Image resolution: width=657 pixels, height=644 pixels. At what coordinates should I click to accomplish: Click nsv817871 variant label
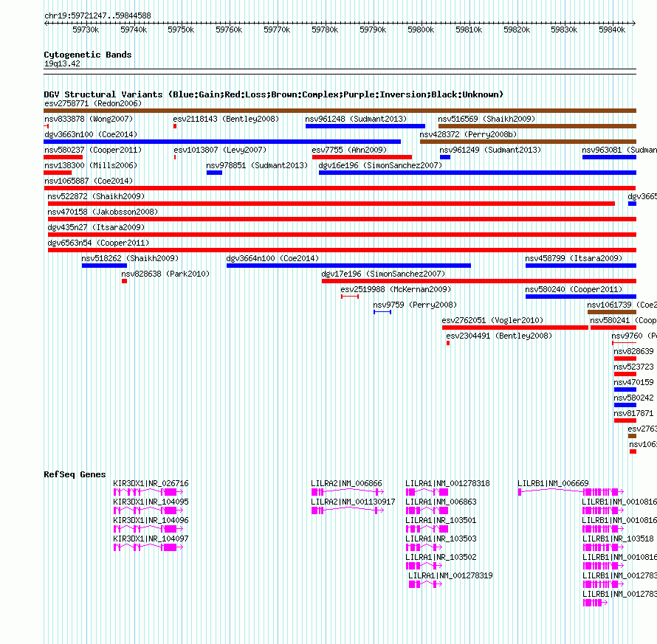(633, 413)
